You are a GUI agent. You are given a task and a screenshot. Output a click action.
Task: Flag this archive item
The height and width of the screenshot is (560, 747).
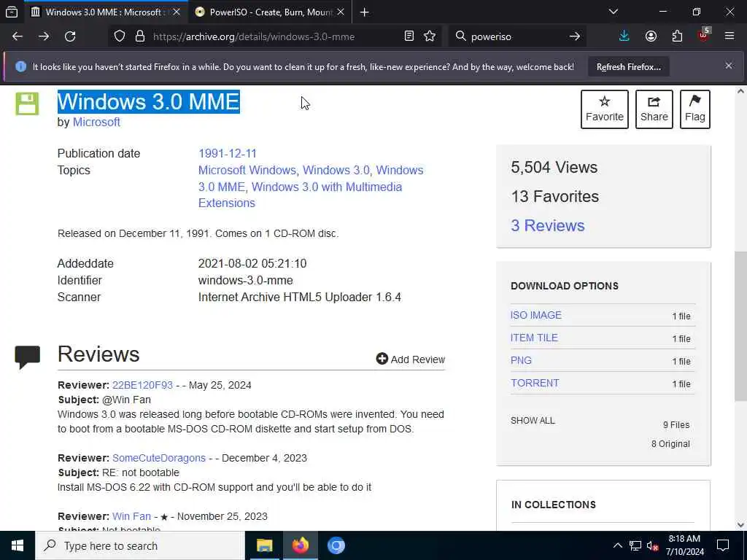point(694,109)
